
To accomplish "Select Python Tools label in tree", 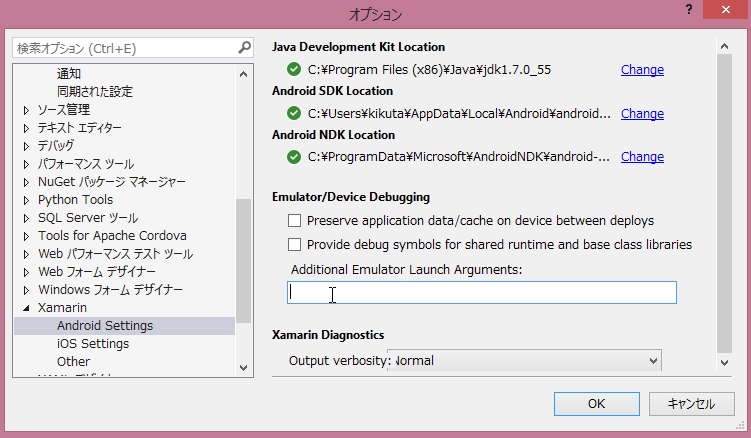I will pyautogui.click(x=76, y=199).
